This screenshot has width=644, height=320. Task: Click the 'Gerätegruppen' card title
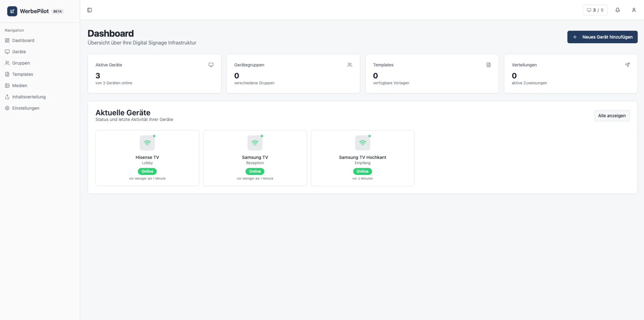[x=249, y=65]
